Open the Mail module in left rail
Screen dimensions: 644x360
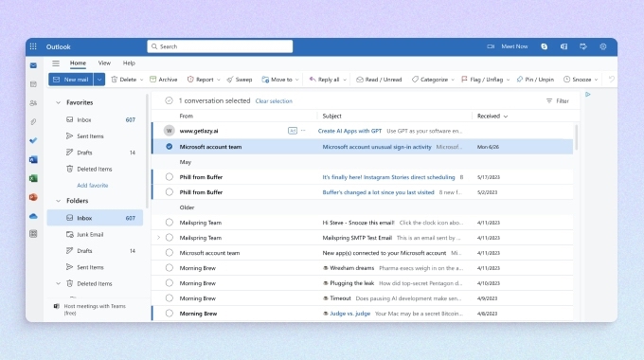pos(33,65)
